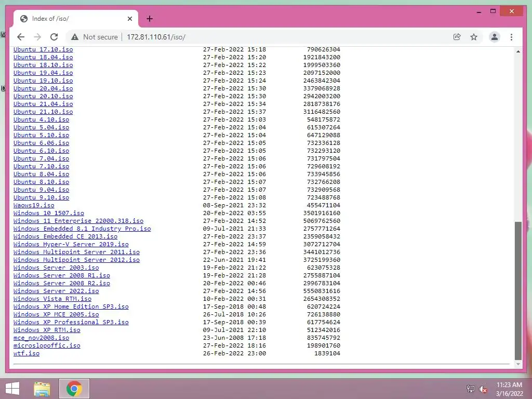This screenshot has height=399, width=532.
Task: Click the Ubuntu_20.04.iso link
Action: point(43,88)
